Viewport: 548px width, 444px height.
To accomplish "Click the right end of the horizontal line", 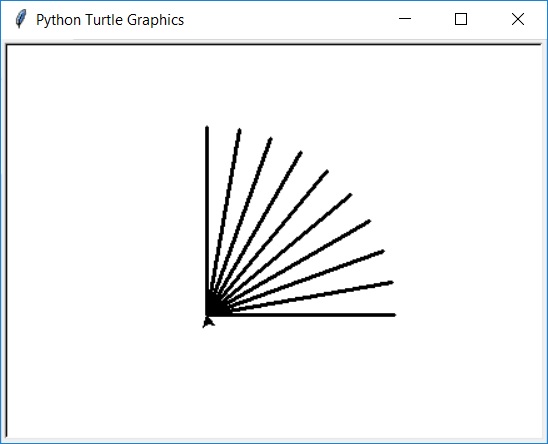I will pyautogui.click(x=394, y=315).
